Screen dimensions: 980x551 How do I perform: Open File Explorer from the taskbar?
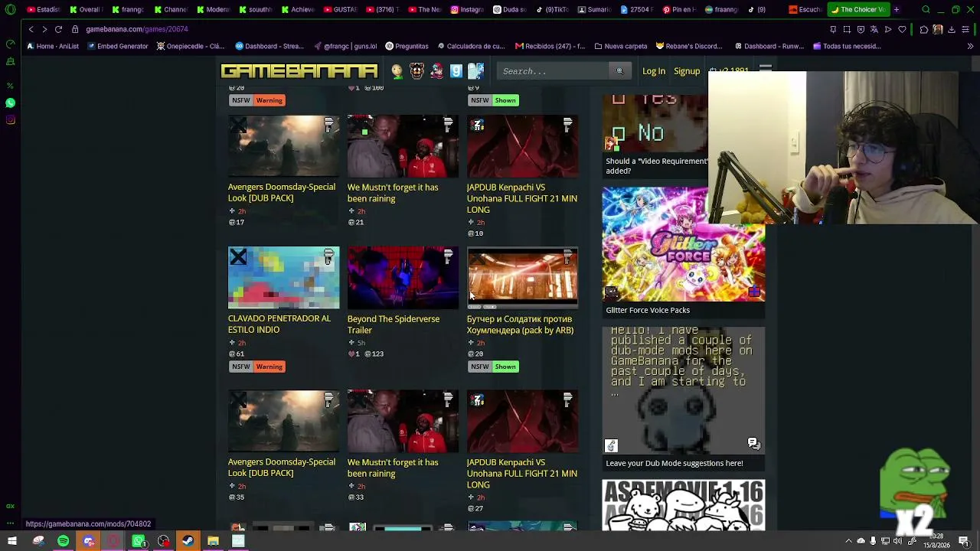pos(213,542)
